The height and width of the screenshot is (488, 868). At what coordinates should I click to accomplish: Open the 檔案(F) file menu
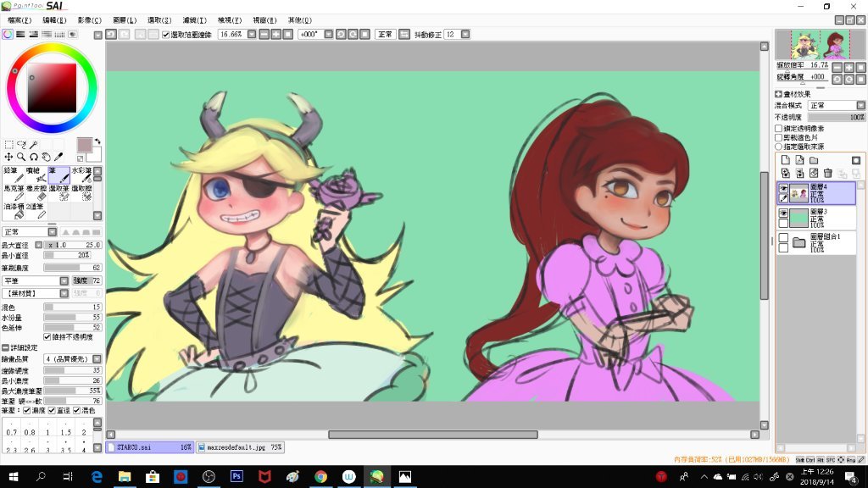(x=20, y=20)
